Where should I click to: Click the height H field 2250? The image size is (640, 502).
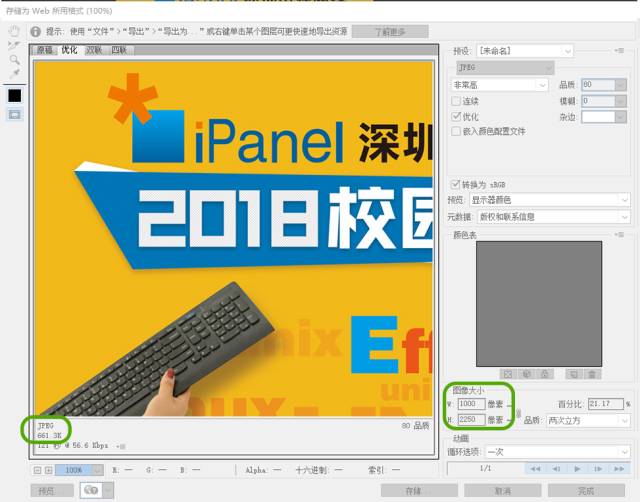click(x=471, y=420)
